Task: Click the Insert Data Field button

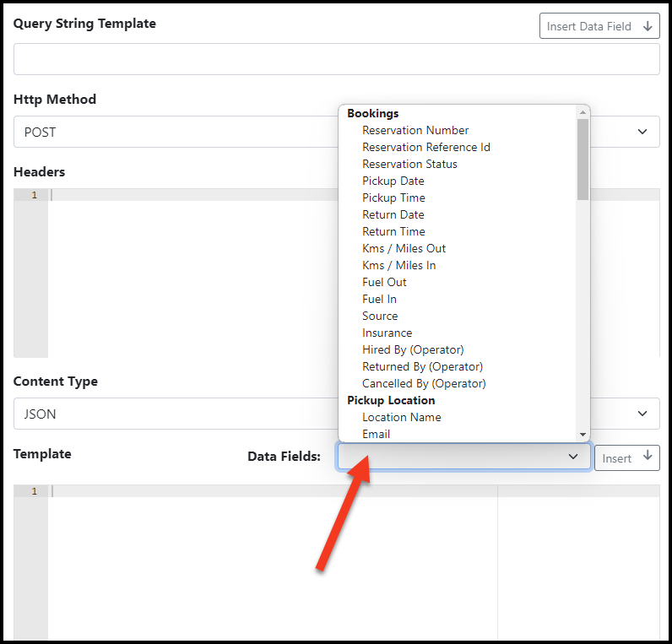Action: click(x=599, y=26)
